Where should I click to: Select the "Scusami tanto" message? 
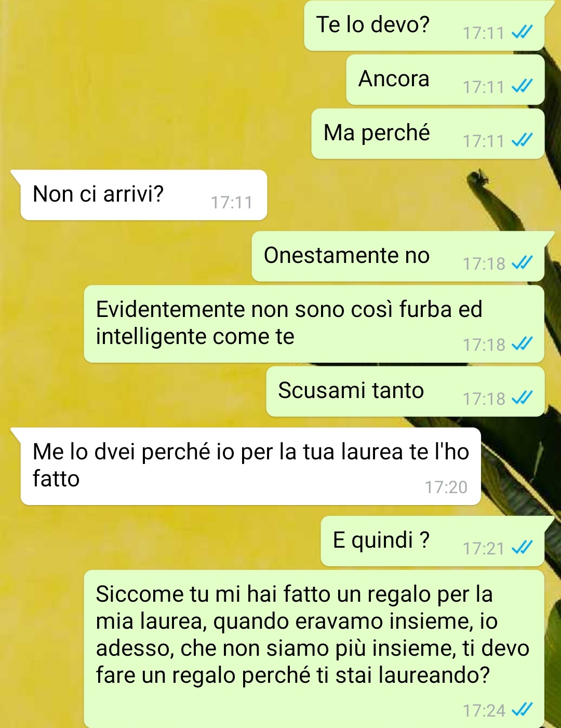(406, 391)
